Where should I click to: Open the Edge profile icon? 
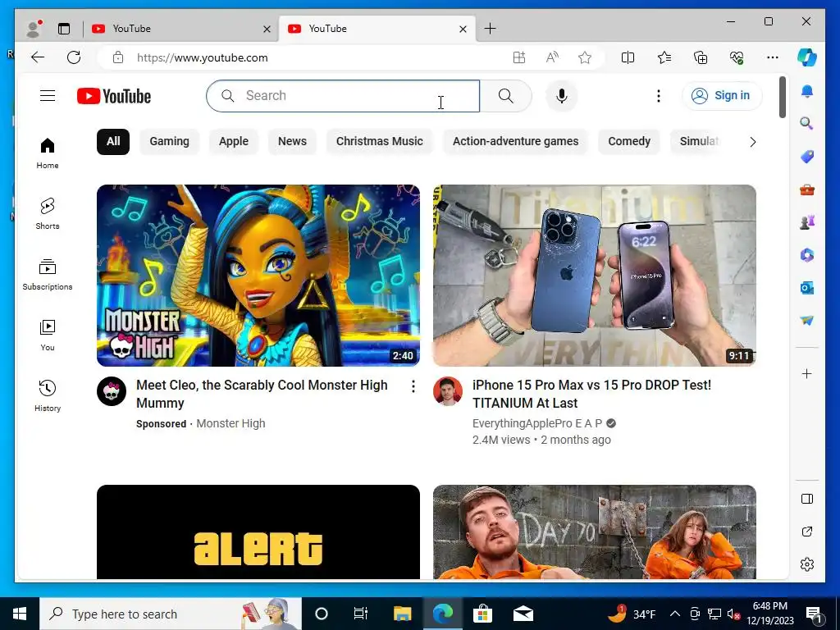(34, 29)
